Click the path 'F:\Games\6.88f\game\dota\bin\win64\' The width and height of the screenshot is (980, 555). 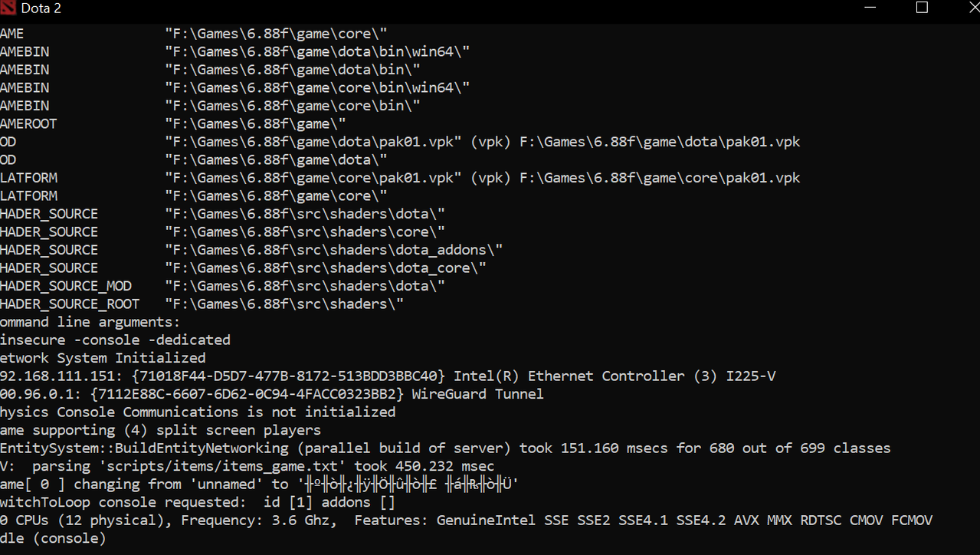(x=317, y=51)
